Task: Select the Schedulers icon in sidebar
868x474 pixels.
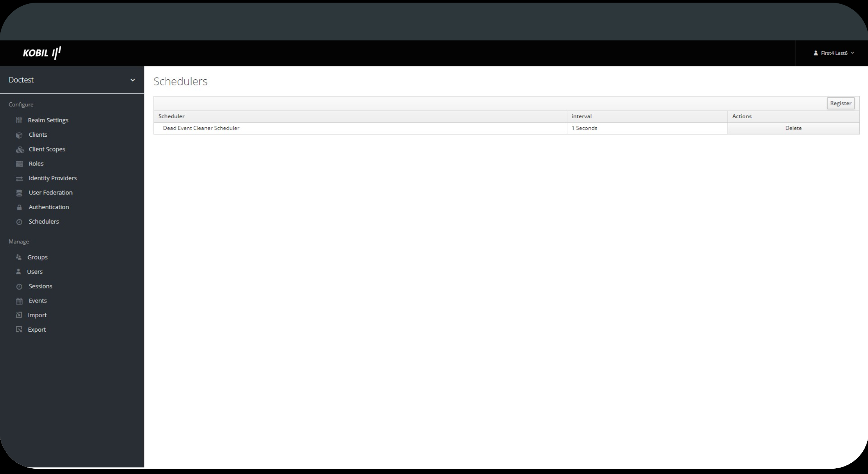Action: (19, 221)
